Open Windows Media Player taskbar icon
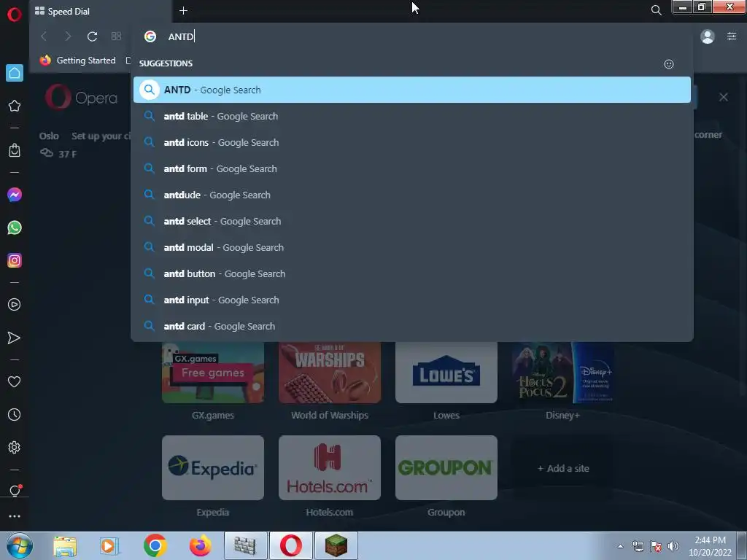 coord(109,545)
